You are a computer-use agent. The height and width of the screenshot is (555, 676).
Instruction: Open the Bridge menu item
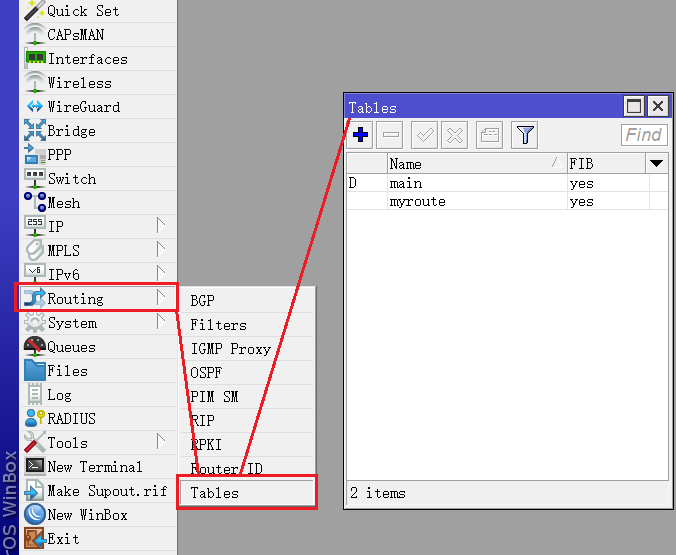(x=71, y=131)
